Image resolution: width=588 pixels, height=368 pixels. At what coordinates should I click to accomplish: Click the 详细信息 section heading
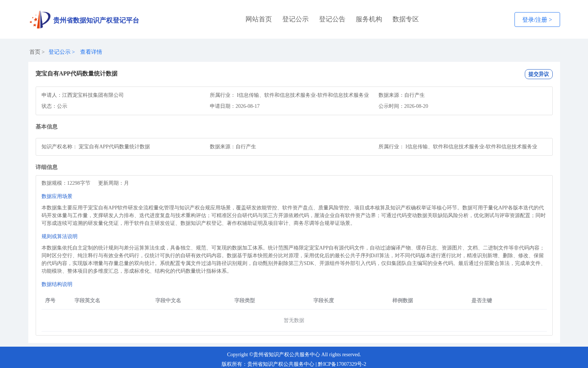point(47,167)
